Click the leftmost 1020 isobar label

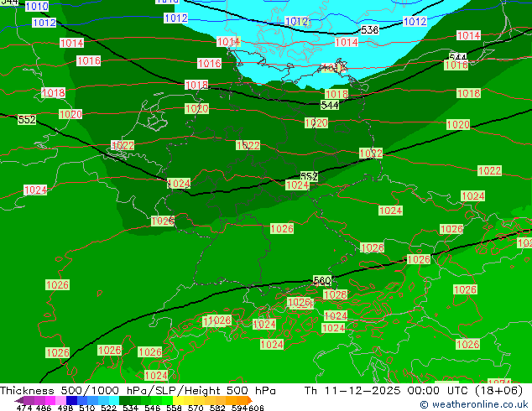[x=70, y=114]
